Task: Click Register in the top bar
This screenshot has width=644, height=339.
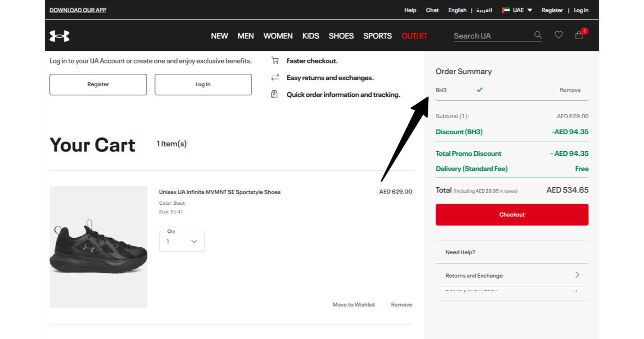Action: (552, 10)
